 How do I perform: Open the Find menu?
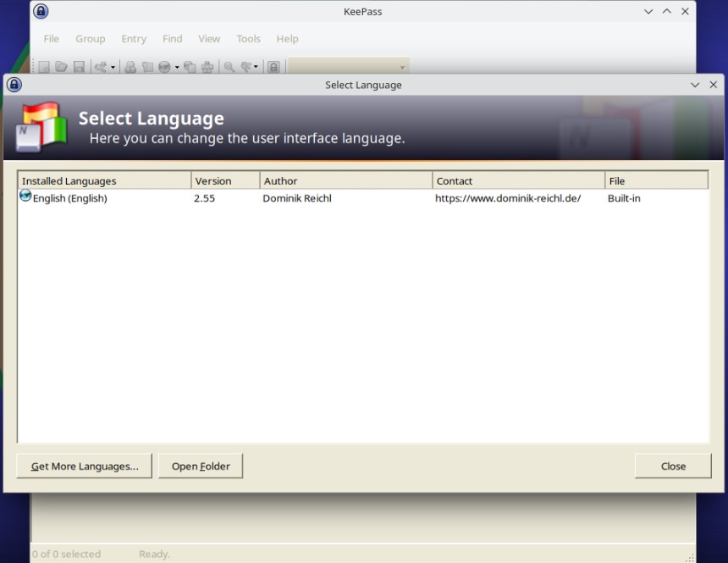(172, 39)
